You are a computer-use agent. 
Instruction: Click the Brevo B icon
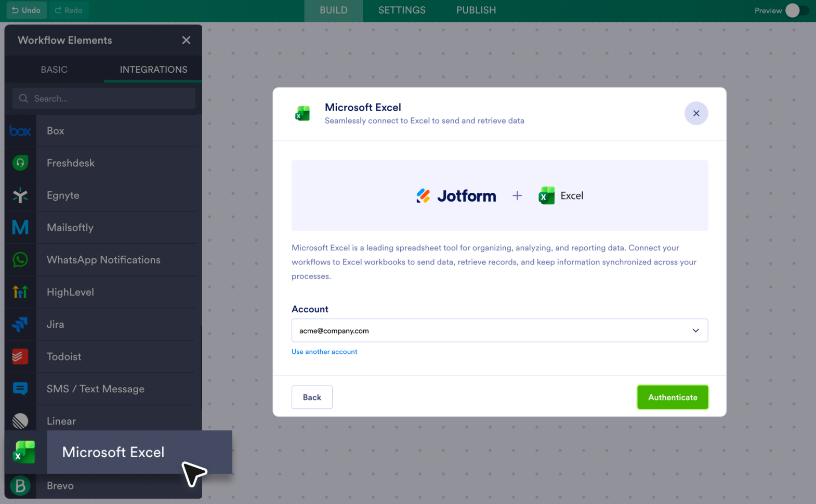tap(20, 486)
